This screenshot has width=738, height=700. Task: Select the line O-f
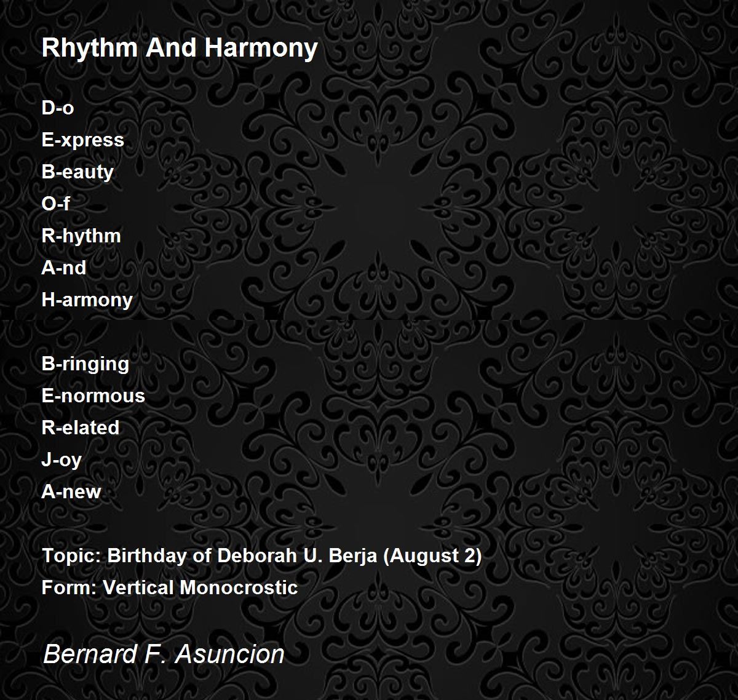pos(56,204)
